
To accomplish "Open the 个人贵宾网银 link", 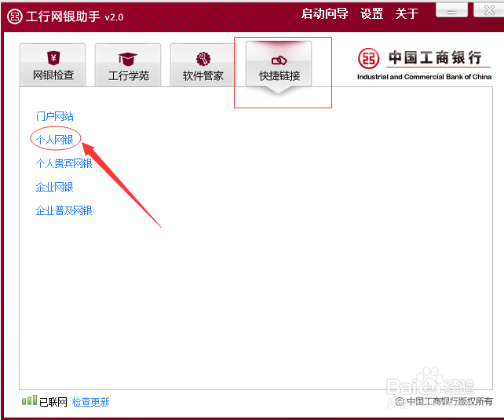I will 64,163.
